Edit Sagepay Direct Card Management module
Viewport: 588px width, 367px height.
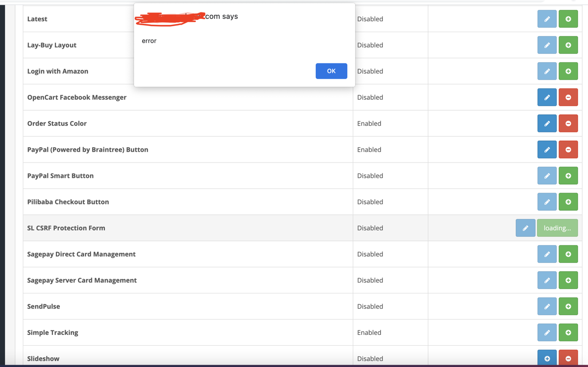tap(547, 254)
